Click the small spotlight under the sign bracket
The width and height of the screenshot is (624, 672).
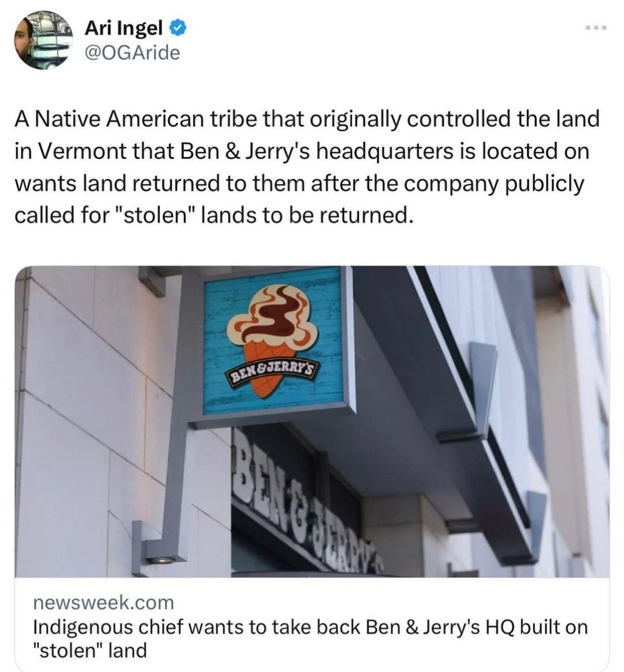[160, 560]
